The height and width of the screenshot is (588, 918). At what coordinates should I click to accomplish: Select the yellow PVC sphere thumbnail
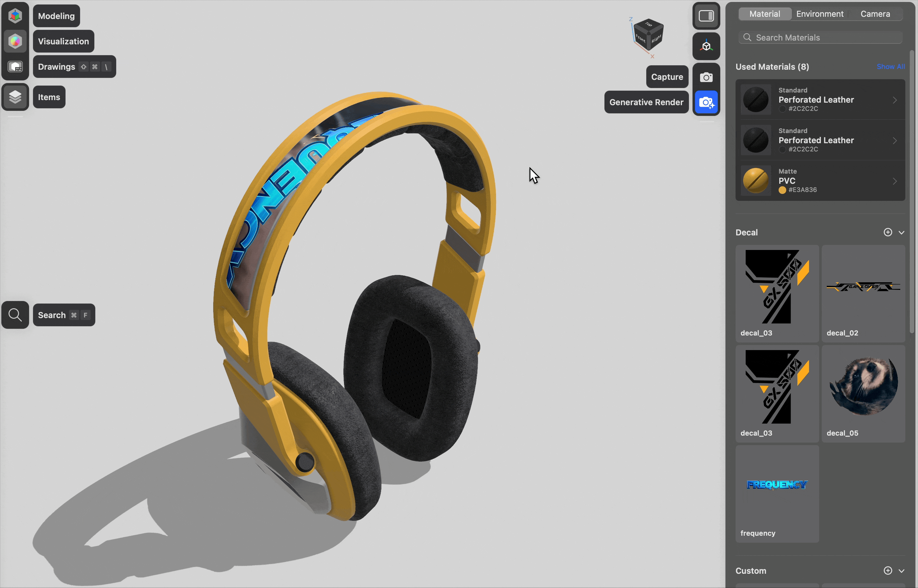[755, 181]
